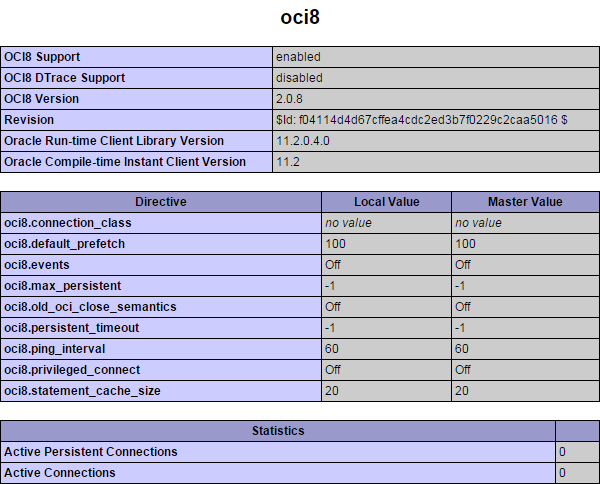
Task: Select the 'enabled' value for OCI8 Support
Action: coord(298,57)
